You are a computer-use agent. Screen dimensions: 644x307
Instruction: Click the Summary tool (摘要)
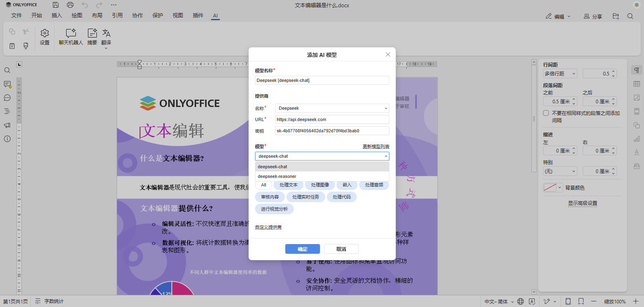[92, 37]
